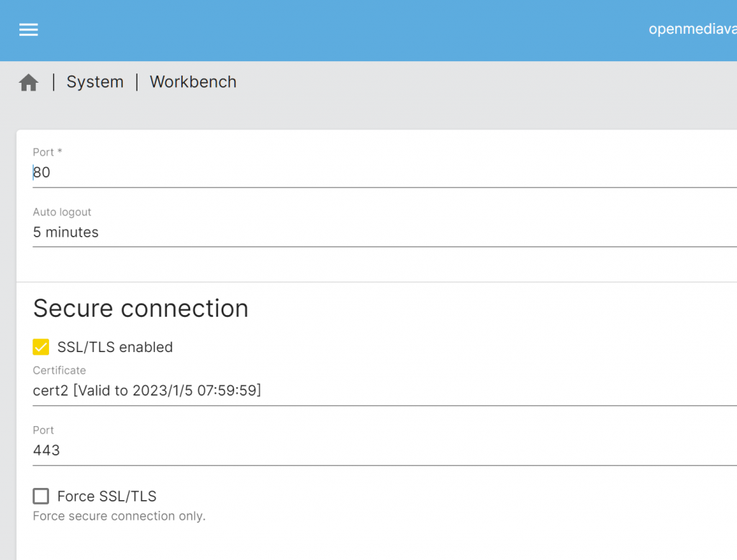Viewport: 737px width, 560px height.
Task: Click the 'Force secure connection only.' hint
Action: pos(119,516)
